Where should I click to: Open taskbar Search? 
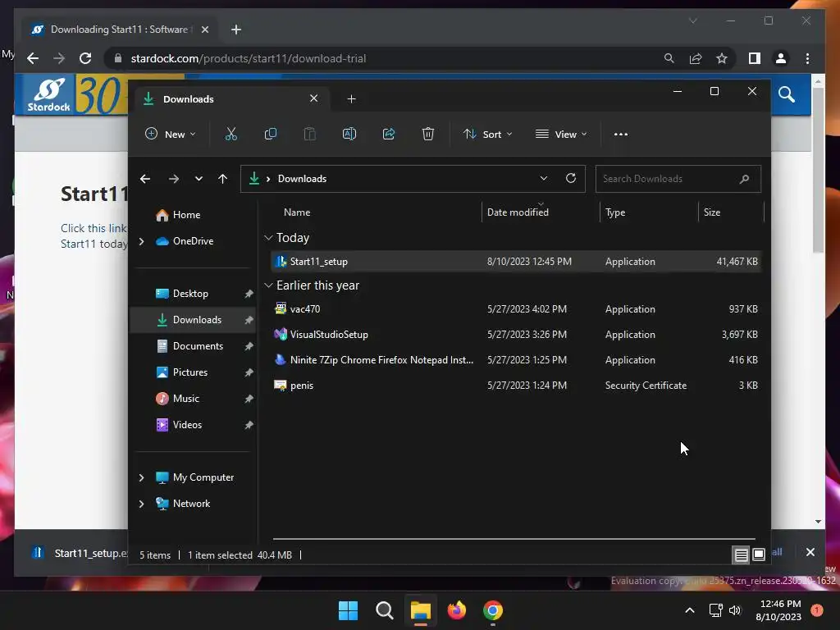coord(385,610)
